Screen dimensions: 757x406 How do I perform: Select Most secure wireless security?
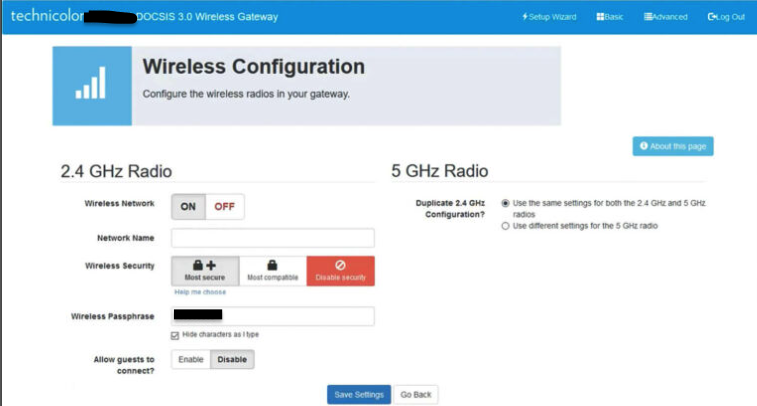[205, 271]
